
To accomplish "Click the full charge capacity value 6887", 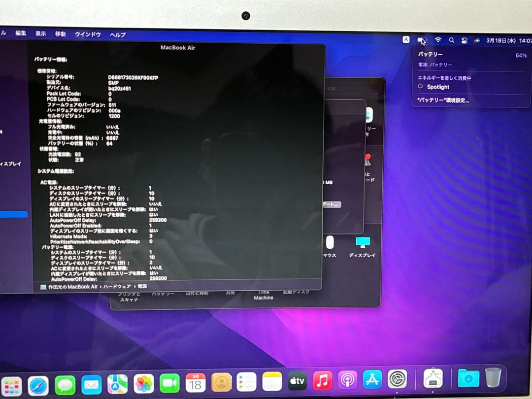I will [x=112, y=138].
